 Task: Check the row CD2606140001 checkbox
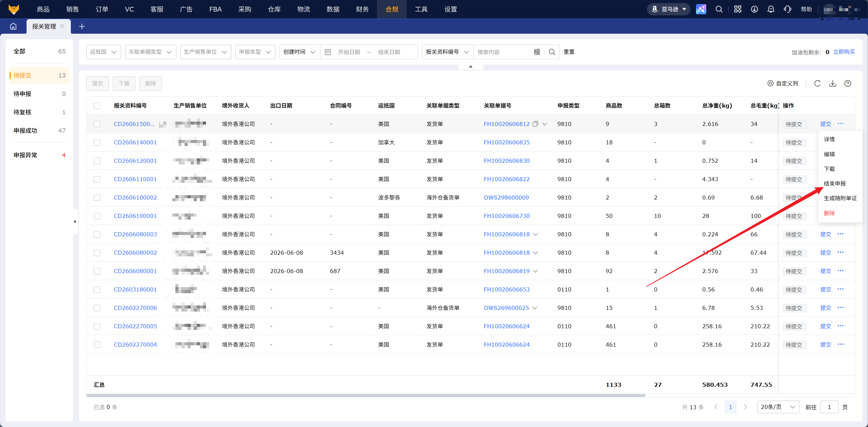pos(97,142)
